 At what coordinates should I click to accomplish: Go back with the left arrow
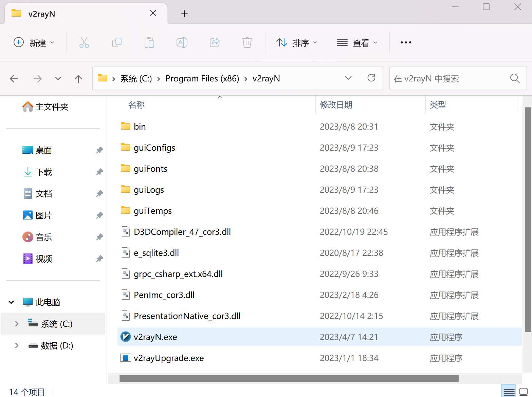(x=14, y=79)
